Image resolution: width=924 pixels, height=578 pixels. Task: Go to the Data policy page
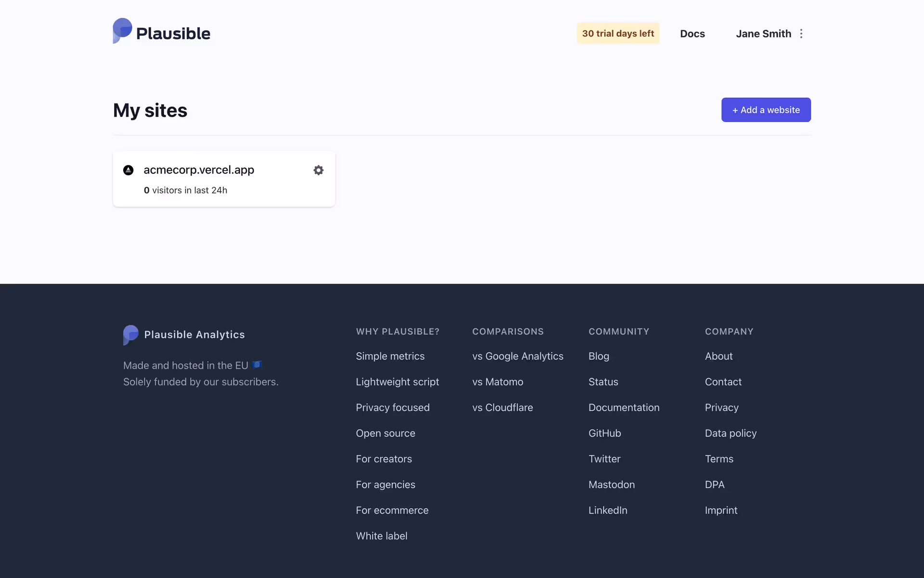point(730,433)
